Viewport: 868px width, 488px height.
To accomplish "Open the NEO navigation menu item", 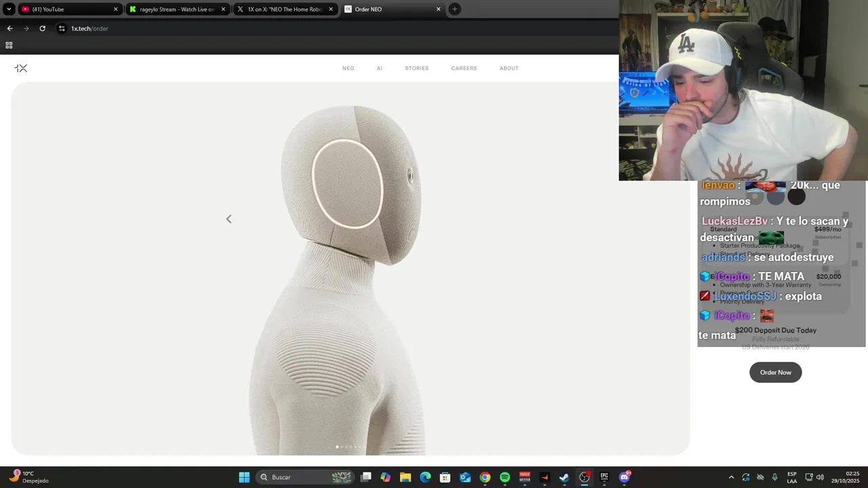I will [x=348, y=68].
